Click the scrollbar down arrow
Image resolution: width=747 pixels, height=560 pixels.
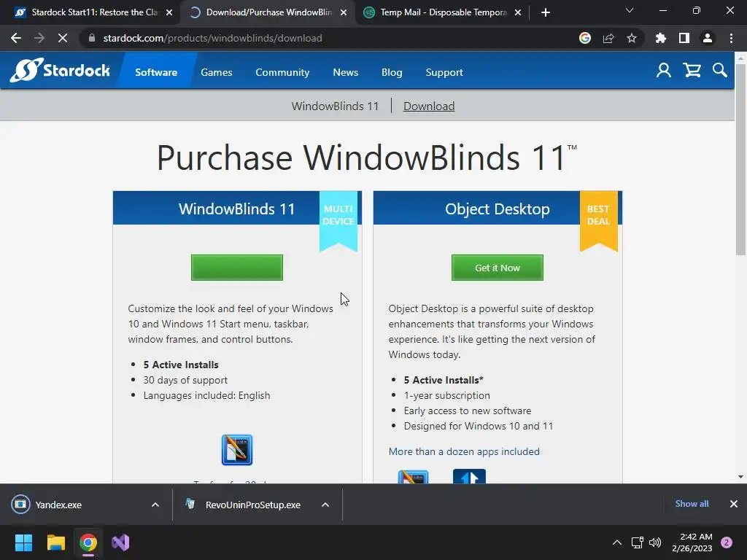(740, 477)
